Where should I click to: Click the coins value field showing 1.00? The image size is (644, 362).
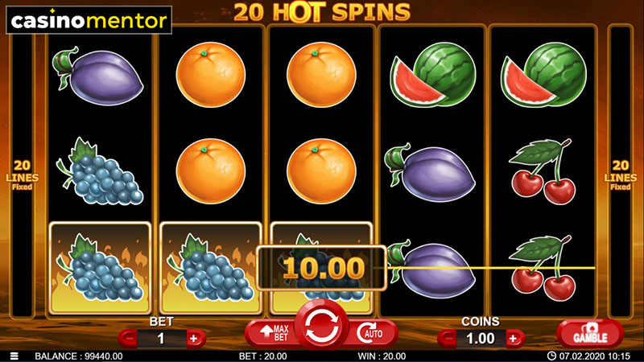click(x=481, y=339)
